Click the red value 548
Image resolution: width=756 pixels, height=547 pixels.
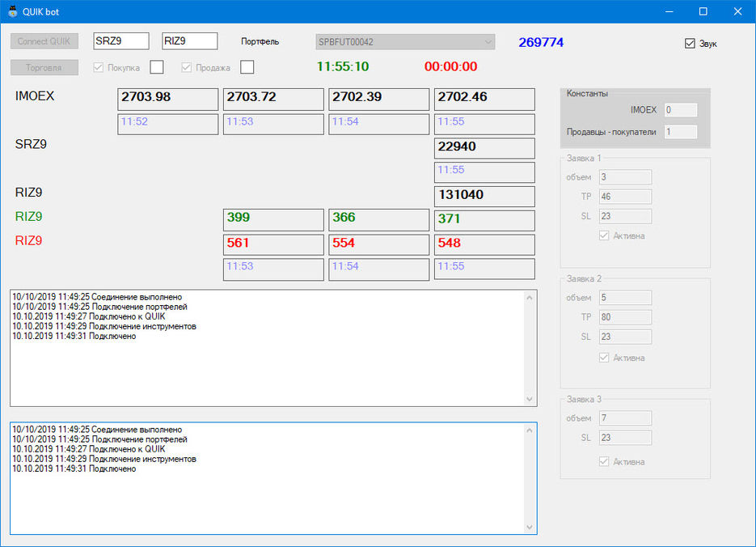click(x=484, y=244)
